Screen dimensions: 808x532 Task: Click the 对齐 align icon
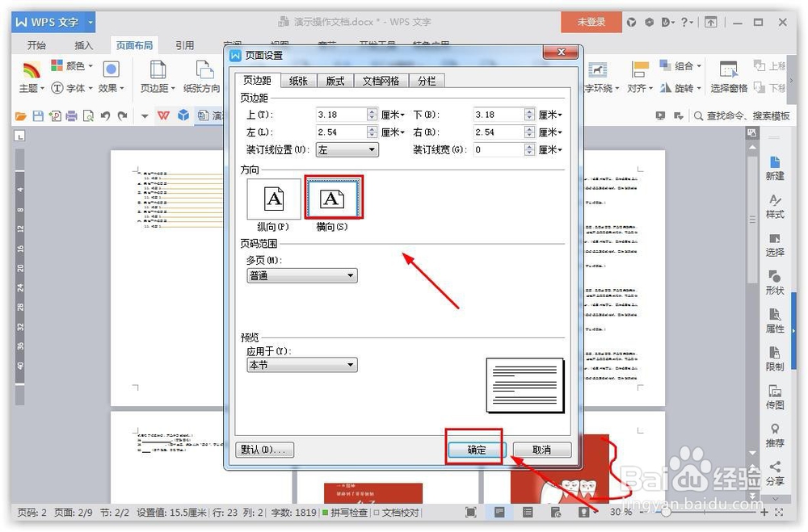pyautogui.click(x=639, y=69)
